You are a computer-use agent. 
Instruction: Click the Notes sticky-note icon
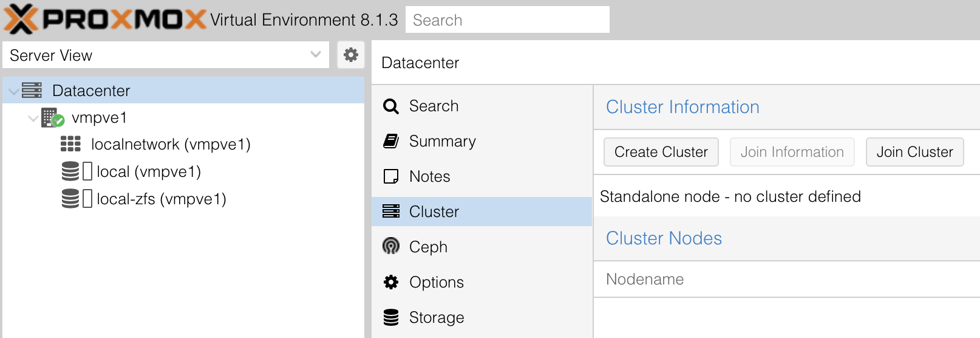391,176
